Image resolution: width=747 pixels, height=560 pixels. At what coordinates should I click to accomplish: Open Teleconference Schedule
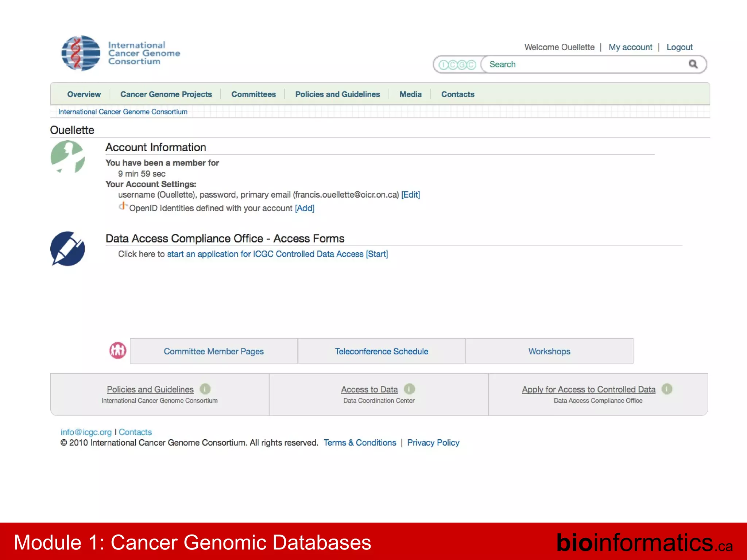pos(382,351)
